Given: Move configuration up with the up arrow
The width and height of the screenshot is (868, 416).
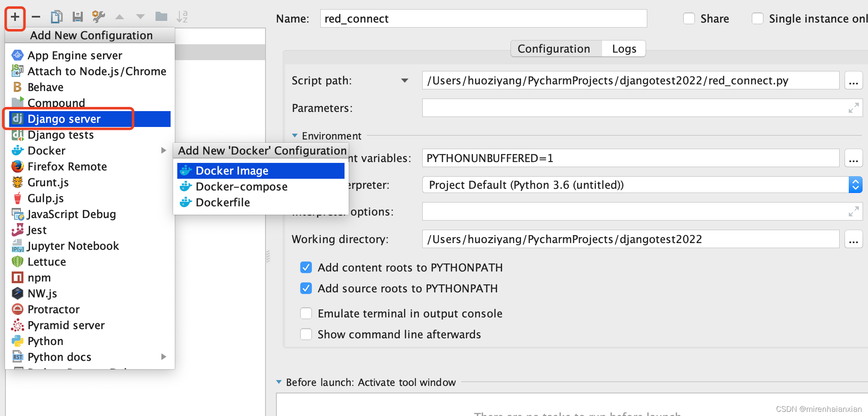Looking at the screenshot, I should click(x=120, y=17).
